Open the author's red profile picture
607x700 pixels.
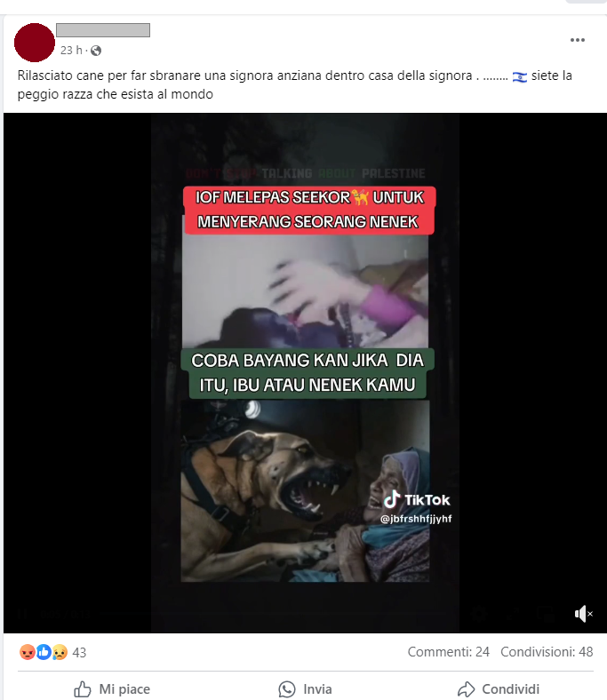click(35, 43)
